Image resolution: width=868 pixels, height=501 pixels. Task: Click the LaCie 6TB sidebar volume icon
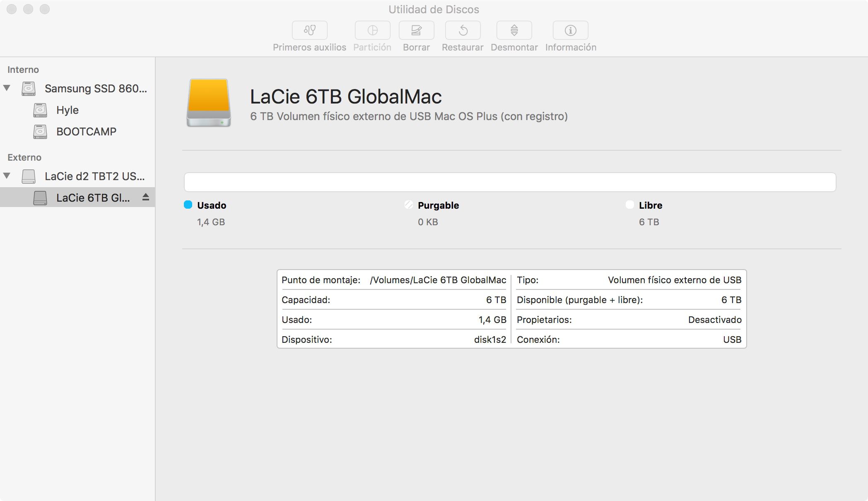(x=40, y=198)
